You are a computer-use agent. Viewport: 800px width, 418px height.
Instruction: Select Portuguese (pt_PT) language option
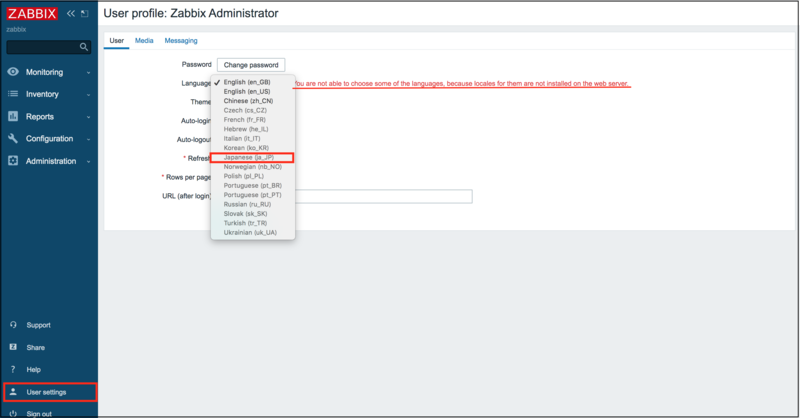(253, 195)
